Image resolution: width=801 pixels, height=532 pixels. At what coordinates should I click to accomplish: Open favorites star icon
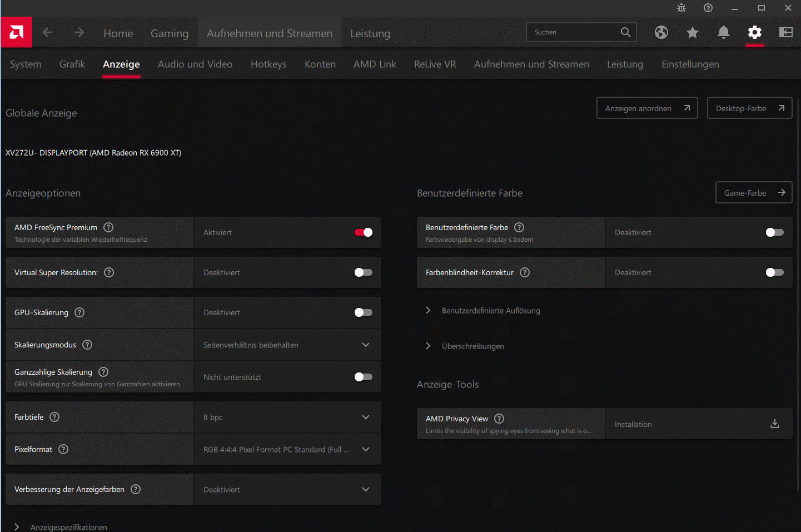click(692, 33)
